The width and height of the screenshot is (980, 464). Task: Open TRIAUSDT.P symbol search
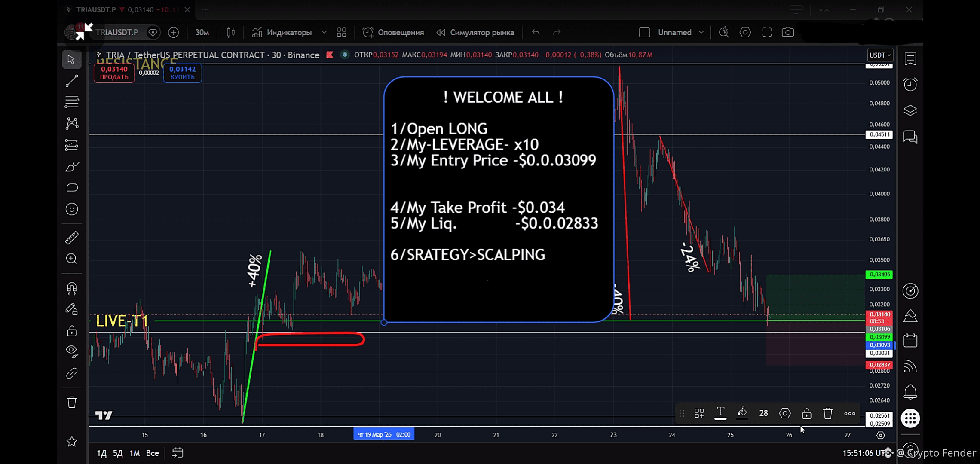pyautogui.click(x=117, y=32)
